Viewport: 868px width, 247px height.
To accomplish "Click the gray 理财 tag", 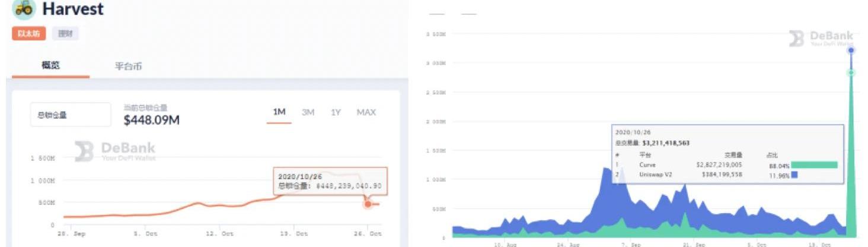I will point(65,34).
